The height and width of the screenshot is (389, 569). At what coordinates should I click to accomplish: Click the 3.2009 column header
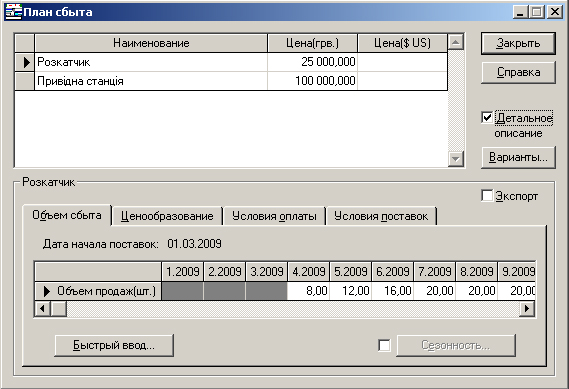click(267, 272)
